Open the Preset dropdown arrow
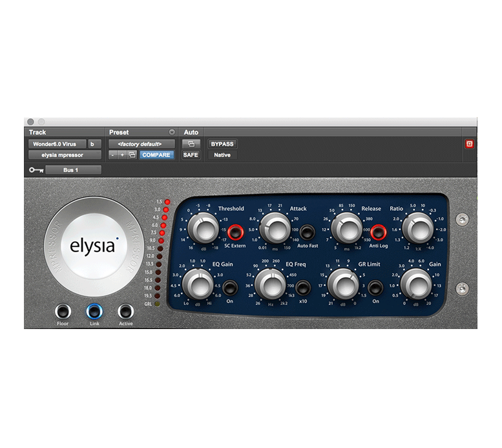This screenshot has width=502, height=448. (172, 132)
